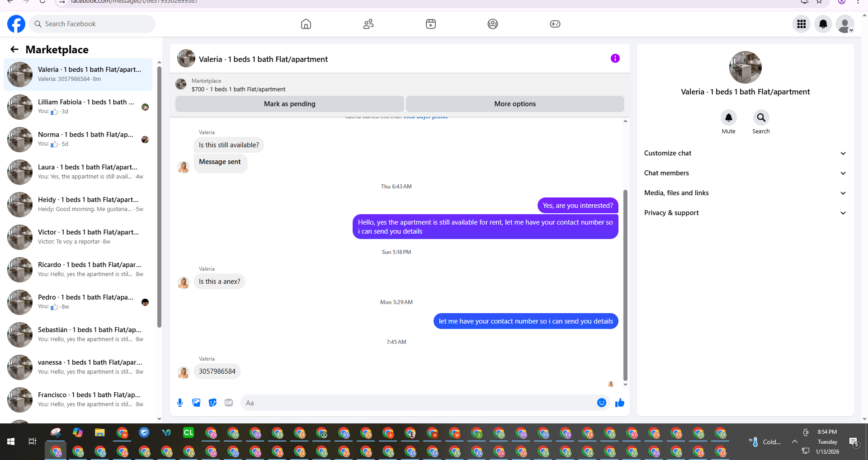
Task: Go to Home feed icon
Action: (x=306, y=24)
